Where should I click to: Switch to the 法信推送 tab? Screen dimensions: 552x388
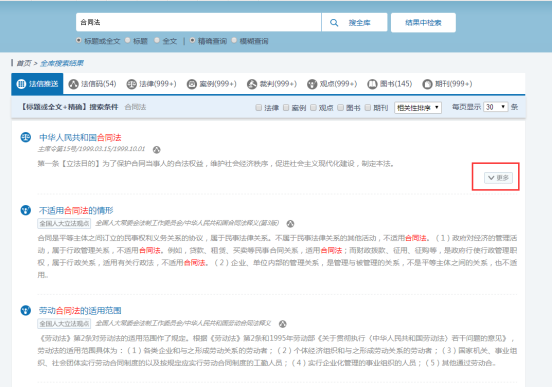[x=37, y=84]
